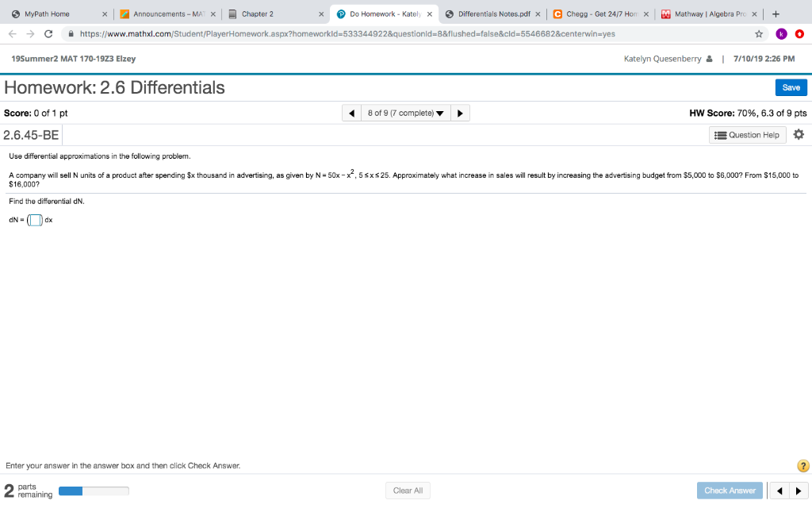This screenshot has width=812, height=508.
Task: Open Question Help
Action: 746,135
